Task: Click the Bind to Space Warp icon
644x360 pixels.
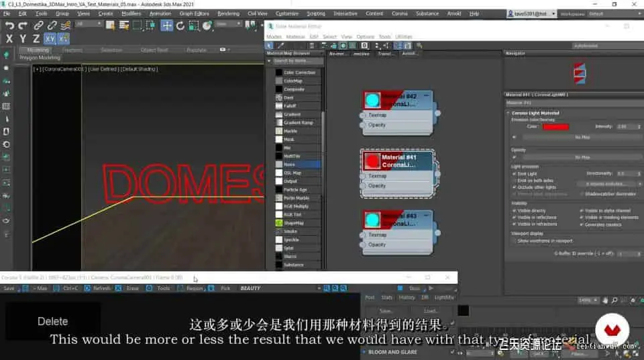Action: (65, 26)
